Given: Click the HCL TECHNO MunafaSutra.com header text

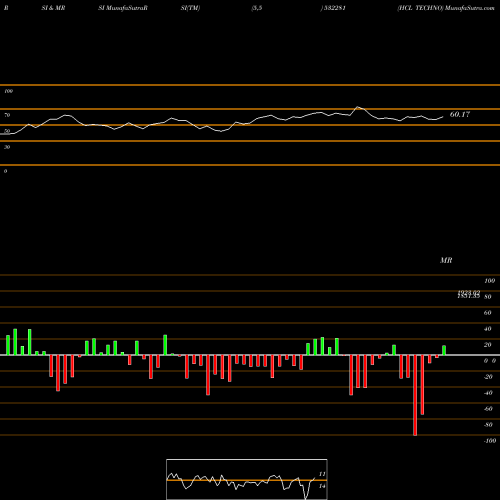Looking at the screenshot, I should pos(446,8).
